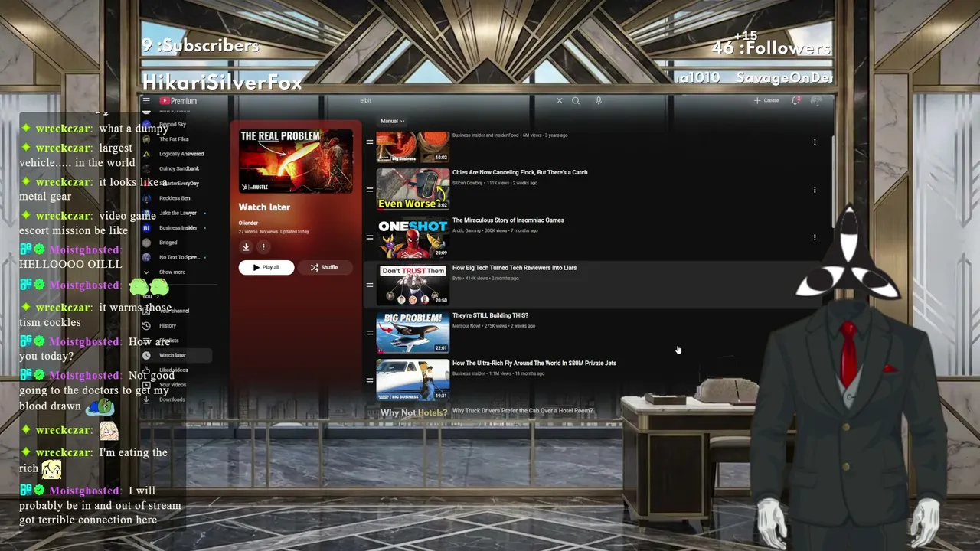
Task: Download the Watch later playlist
Action: pos(246,247)
